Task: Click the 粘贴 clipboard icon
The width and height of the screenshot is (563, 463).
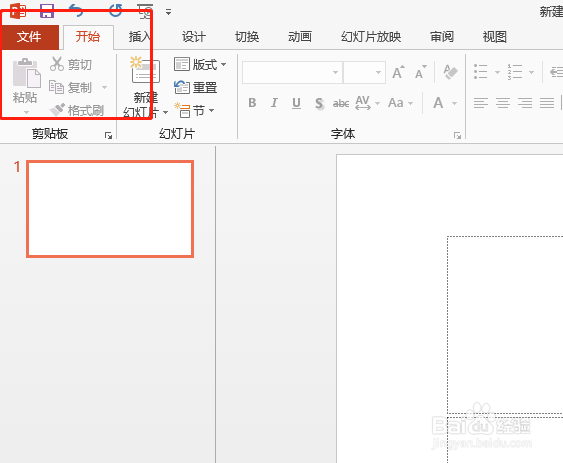Action: [x=26, y=73]
